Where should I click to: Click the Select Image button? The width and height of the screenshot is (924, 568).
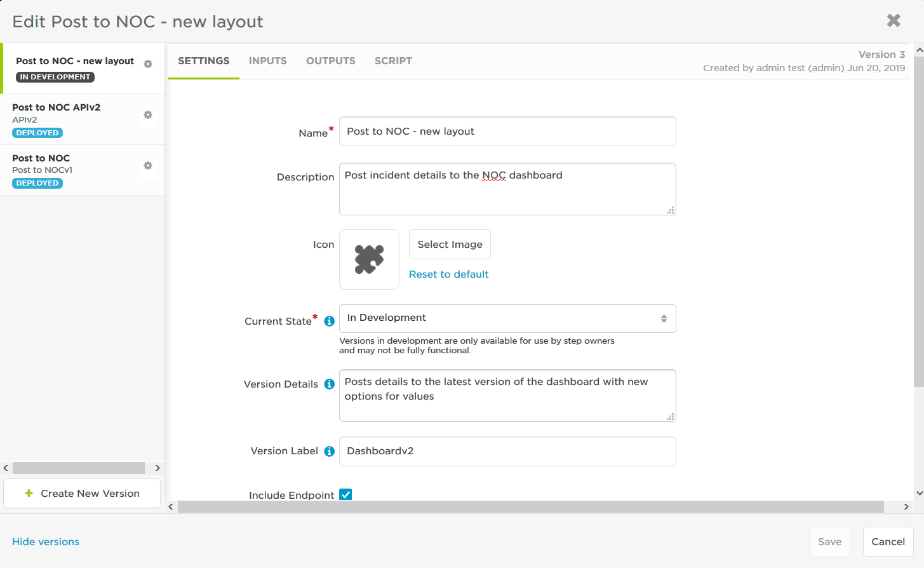tap(450, 245)
